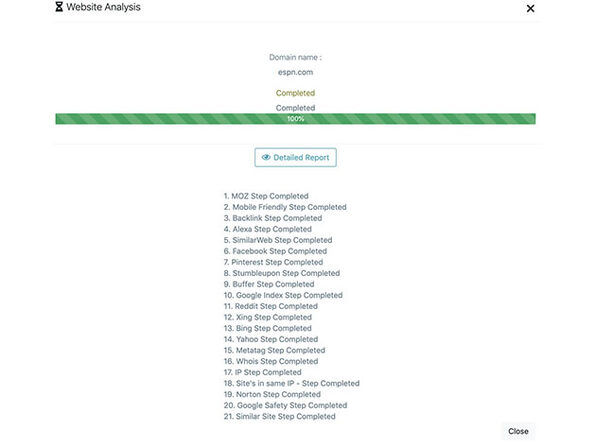Open the Detailed Report
596x447 pixels.
tap(295, 157)
